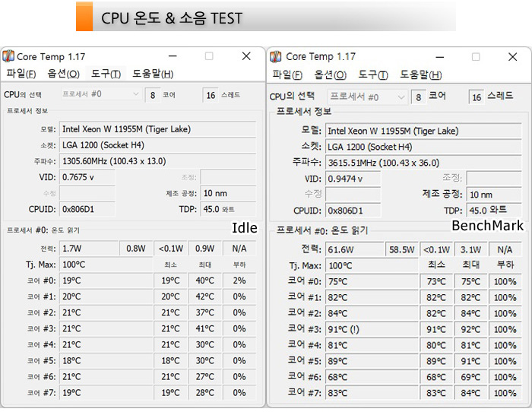Close the left Core Temp window
Image resolution: width=532 pixels, height=412 pixels.
[x=246, y=56]
